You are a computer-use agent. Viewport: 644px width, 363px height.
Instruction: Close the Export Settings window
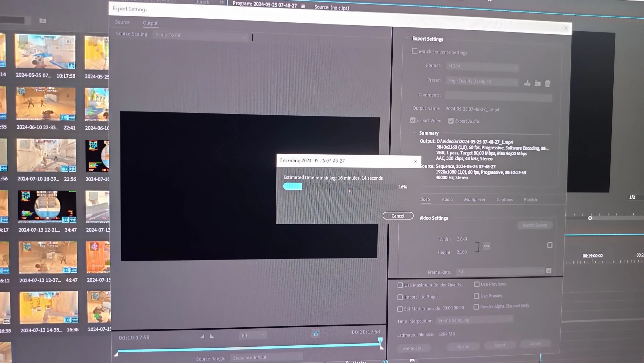(x=566, y=28)
